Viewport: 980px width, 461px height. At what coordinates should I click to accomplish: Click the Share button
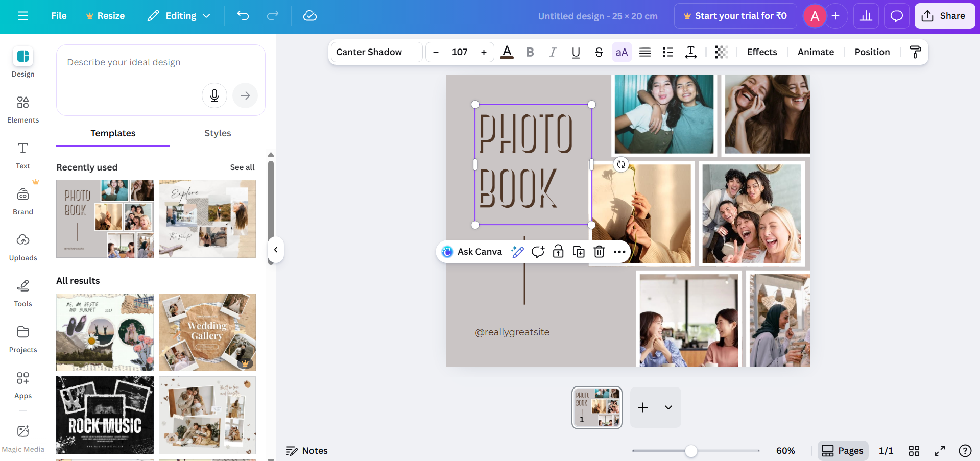tap(944, 15)
